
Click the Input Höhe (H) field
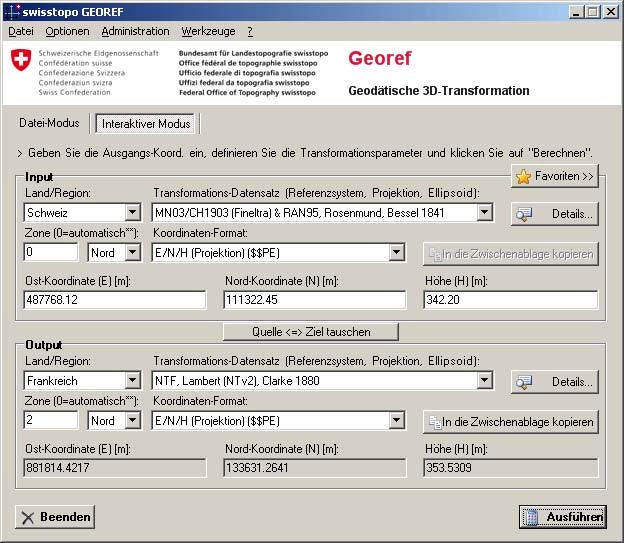tap(510, 300)
